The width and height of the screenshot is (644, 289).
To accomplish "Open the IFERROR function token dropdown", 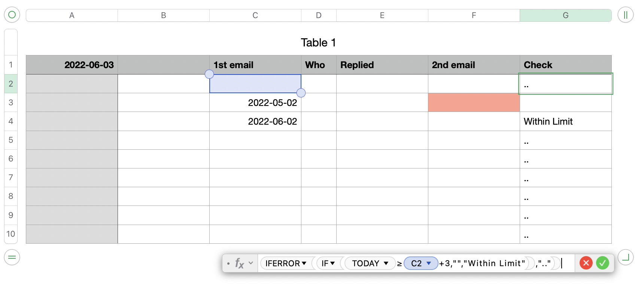I will click(304, 263).
